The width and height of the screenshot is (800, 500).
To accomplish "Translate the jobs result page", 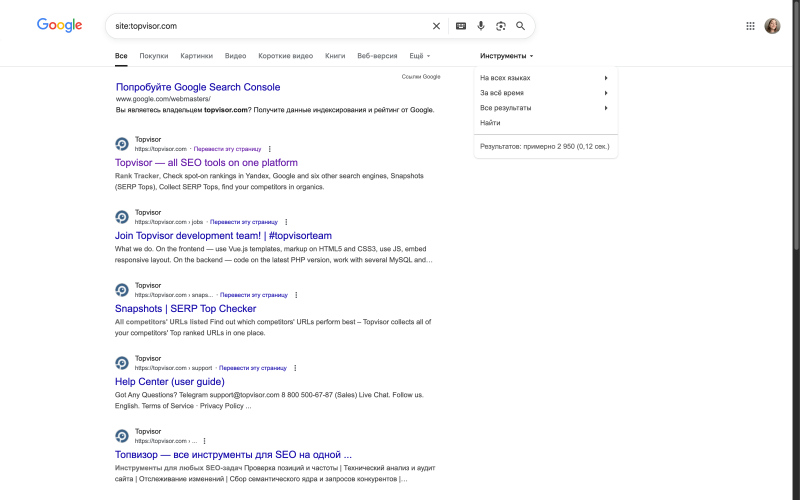I will point(244,222).
